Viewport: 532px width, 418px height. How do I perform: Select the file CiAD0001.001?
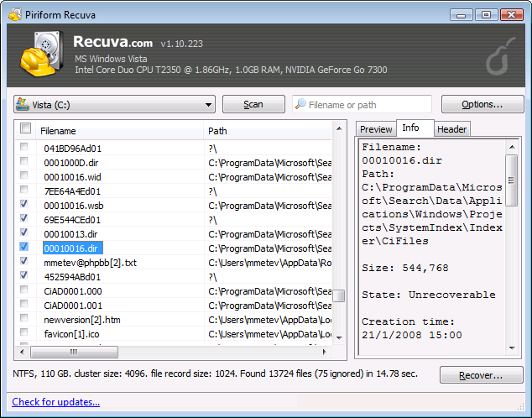73,306
